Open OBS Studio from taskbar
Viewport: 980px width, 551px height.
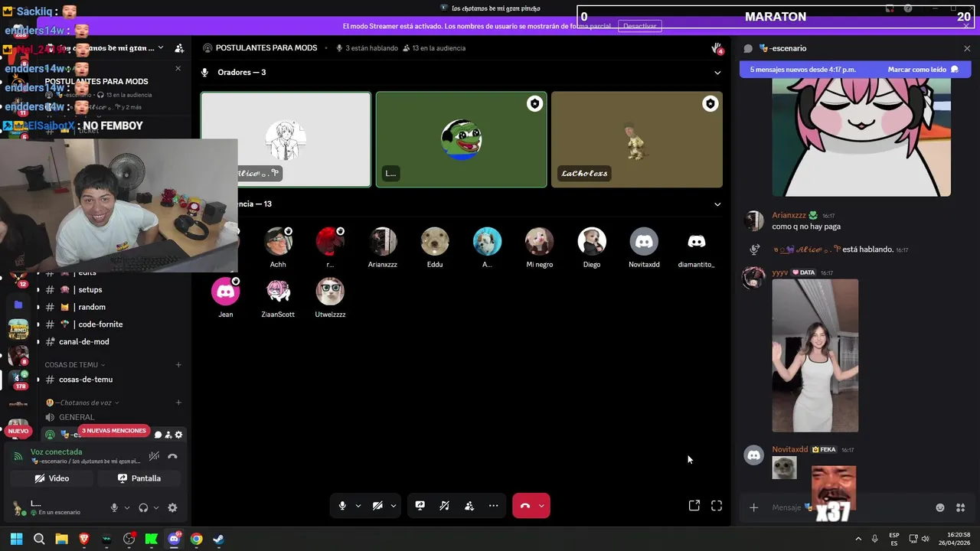(x=129, y=539)
